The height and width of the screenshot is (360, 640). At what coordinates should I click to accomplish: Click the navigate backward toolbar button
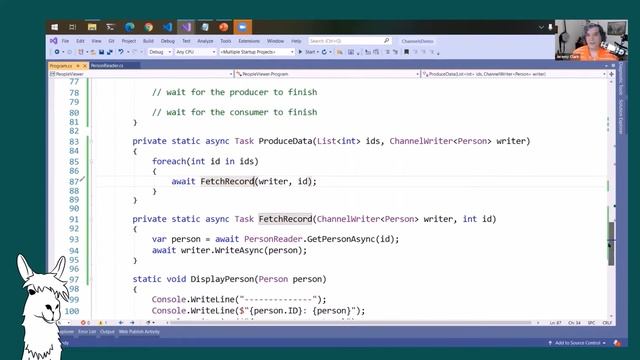(x=57, y=52)
